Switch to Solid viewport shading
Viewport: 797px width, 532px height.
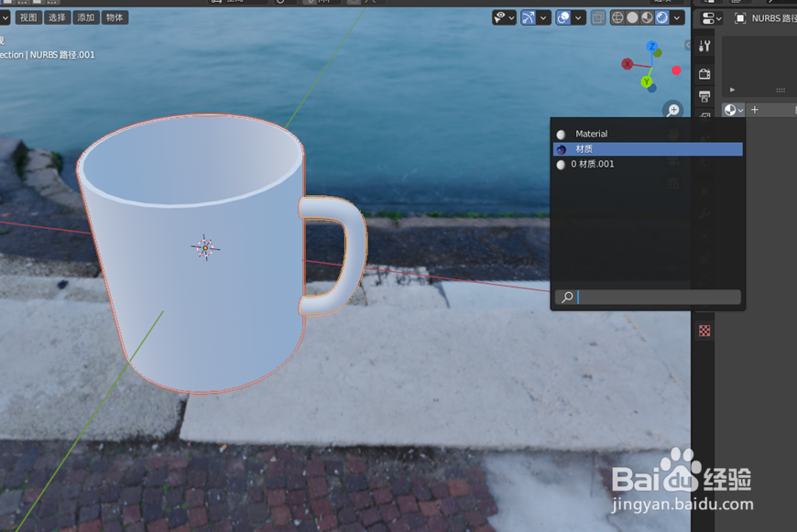[632, 17]
